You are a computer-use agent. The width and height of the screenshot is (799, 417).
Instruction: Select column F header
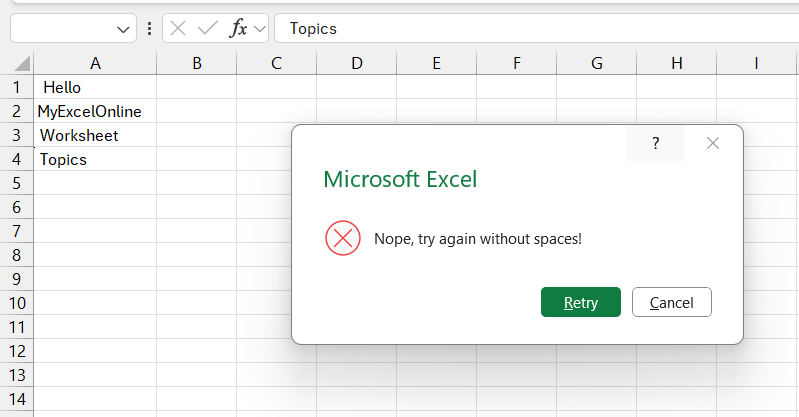[517, 63]
